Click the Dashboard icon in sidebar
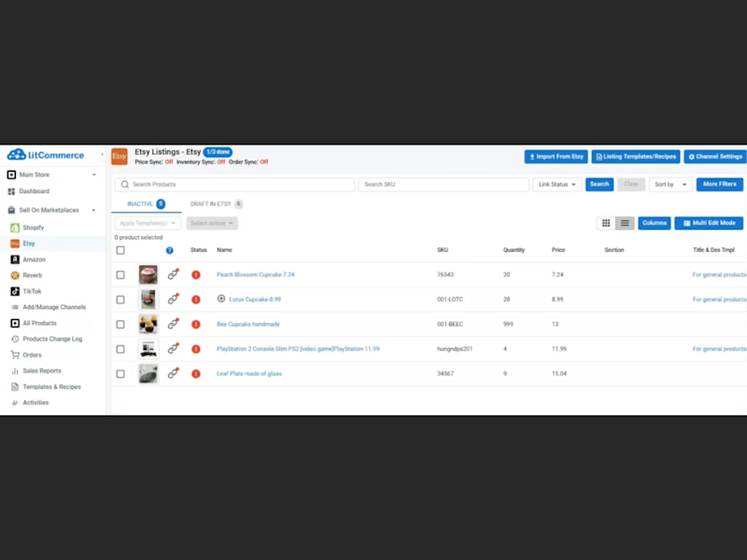 11,191
